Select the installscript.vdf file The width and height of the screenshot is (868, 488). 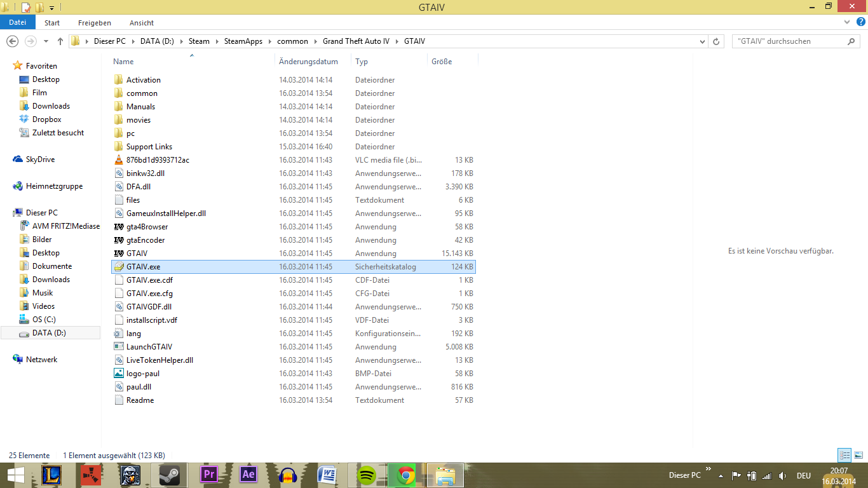(152, 320)
